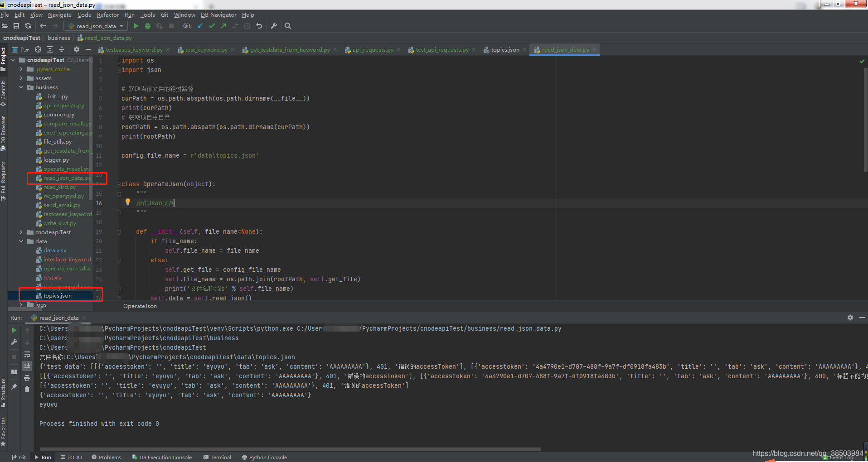Open settings with the wrench toolbar icon

pos(274,26)
